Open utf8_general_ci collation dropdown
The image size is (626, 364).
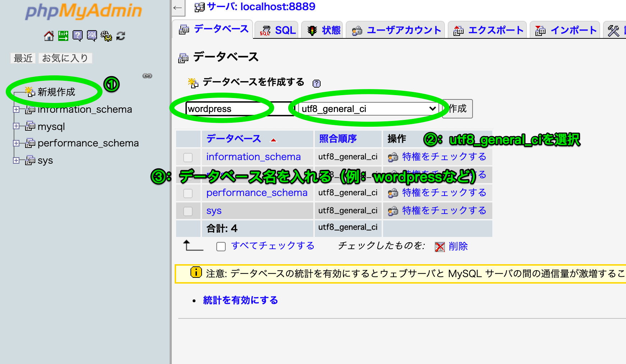tap(368, 109)
